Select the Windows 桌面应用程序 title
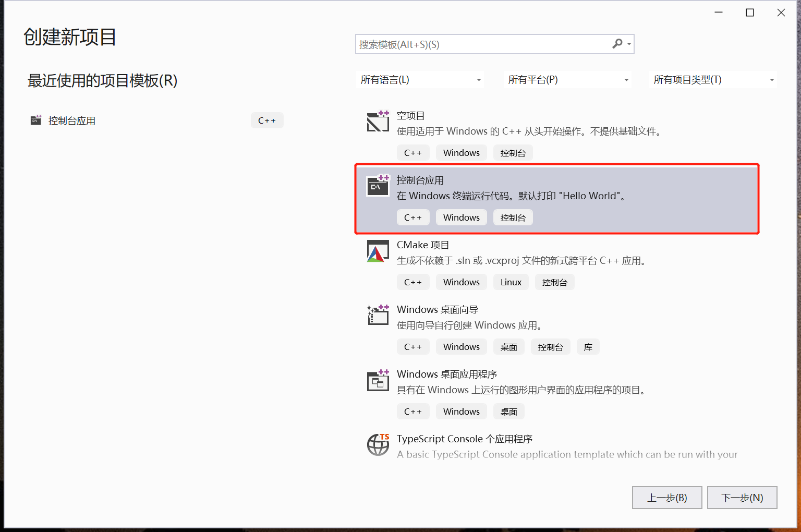The image size is (801, 532). tap(447, 374)
